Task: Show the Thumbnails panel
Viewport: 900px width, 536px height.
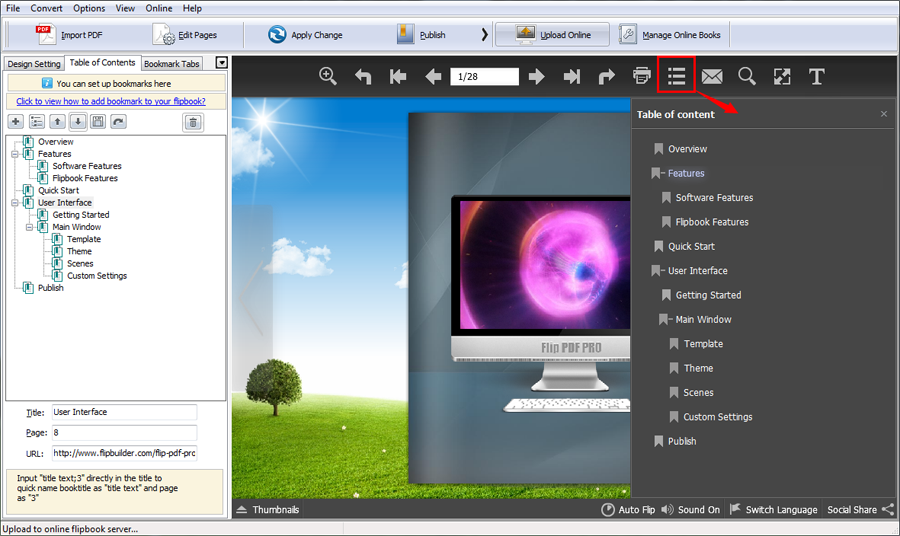Action: pyautogui.click(x=267, y=510)
